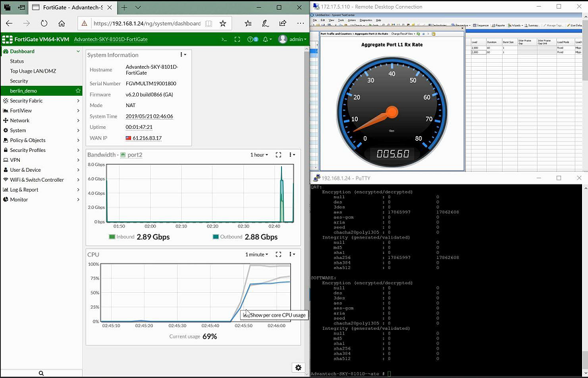Open Diagnostics menu in Spirent TestCenter
Viewport: 588px width, 378px height.
pos(366,20)
